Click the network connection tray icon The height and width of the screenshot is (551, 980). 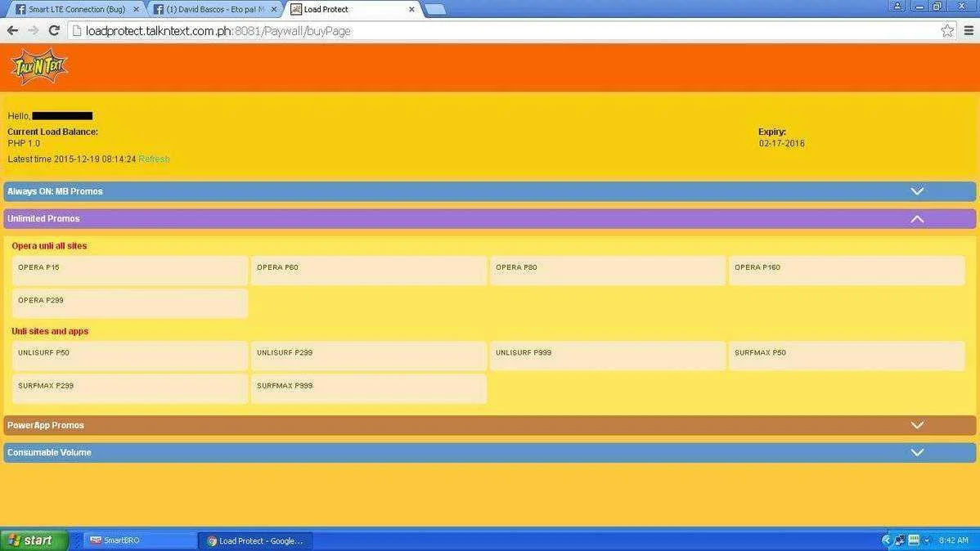[x=899, y=540]
